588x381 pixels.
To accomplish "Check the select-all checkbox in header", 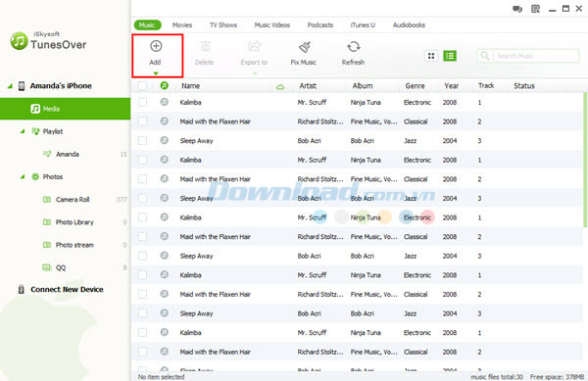I will (142, 86).
